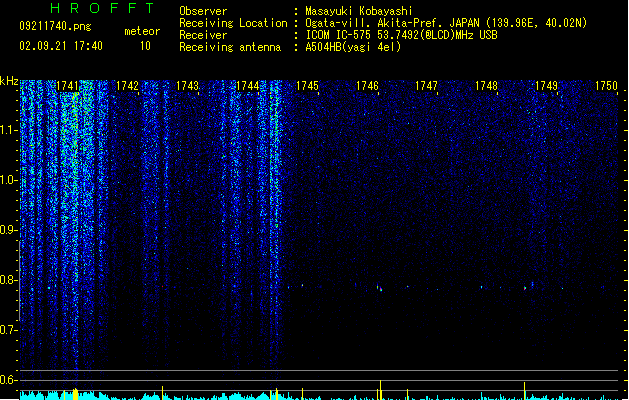Click the 'Receiver' field label
629x400 pixels.
203,35
